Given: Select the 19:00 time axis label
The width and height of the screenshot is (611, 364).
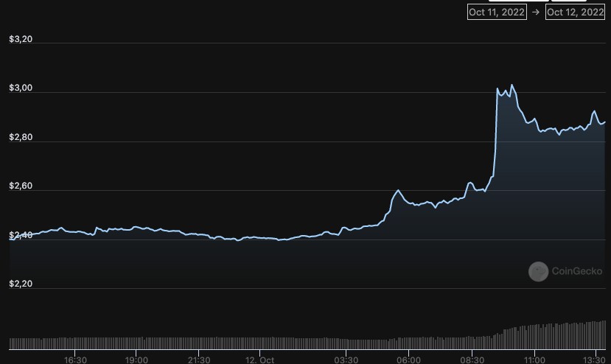Looking at the screenshot, I should point(137,360).
